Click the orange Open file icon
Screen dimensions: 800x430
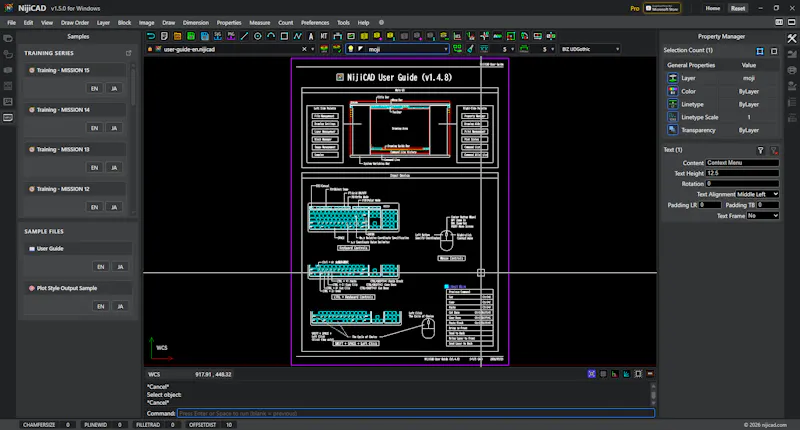pos(178,36)
